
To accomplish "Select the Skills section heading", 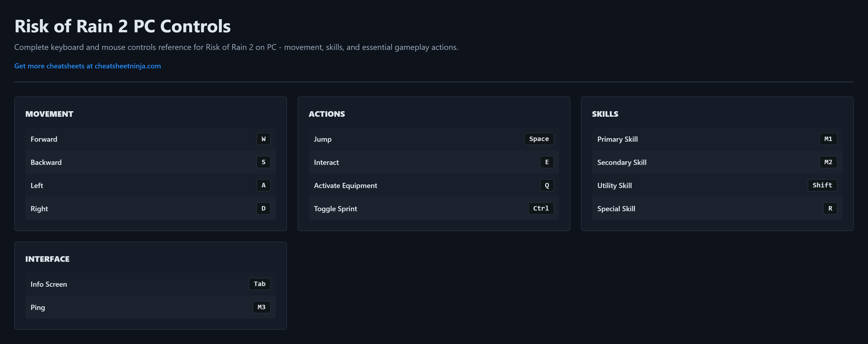I will (x=605, y=114).
